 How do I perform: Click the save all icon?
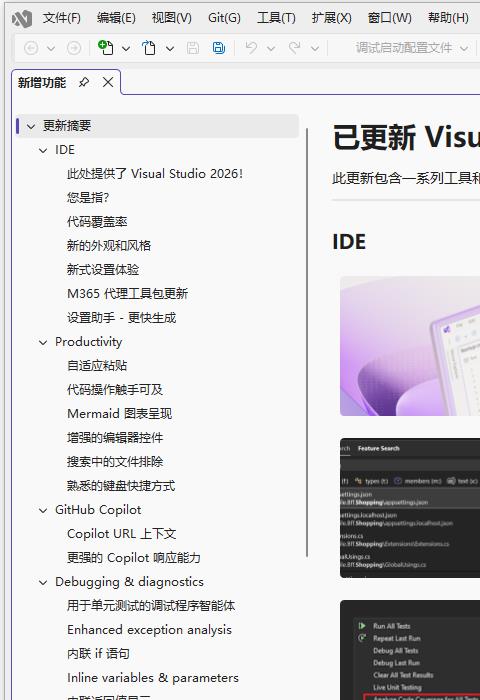219,48
